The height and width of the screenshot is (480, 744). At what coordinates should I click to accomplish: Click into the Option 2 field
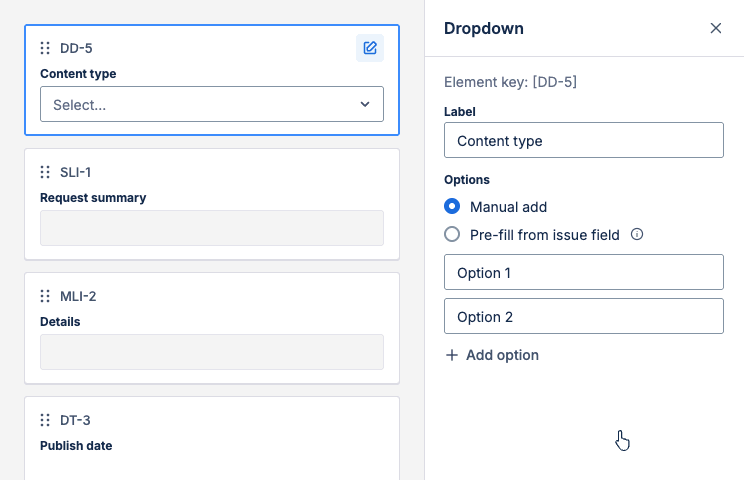coord(584,316)
